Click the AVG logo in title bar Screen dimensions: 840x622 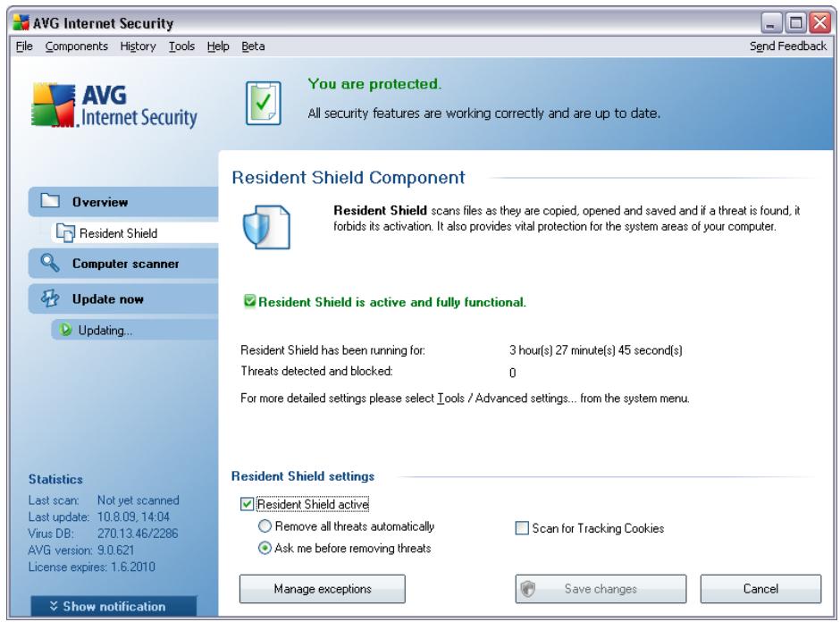tap(21, 22)
